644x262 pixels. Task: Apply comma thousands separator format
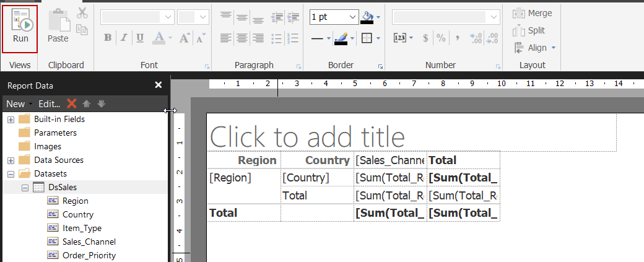(x=457, y=38)
